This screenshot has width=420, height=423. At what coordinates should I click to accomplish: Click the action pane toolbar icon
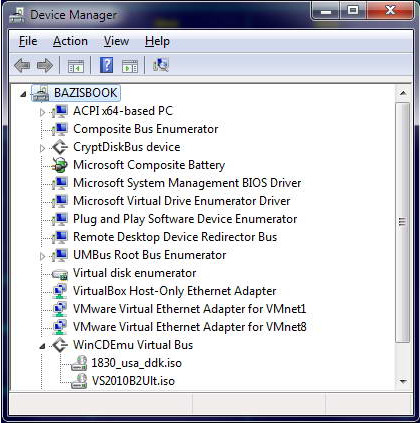pyautogui.click(x=130, y=66)
